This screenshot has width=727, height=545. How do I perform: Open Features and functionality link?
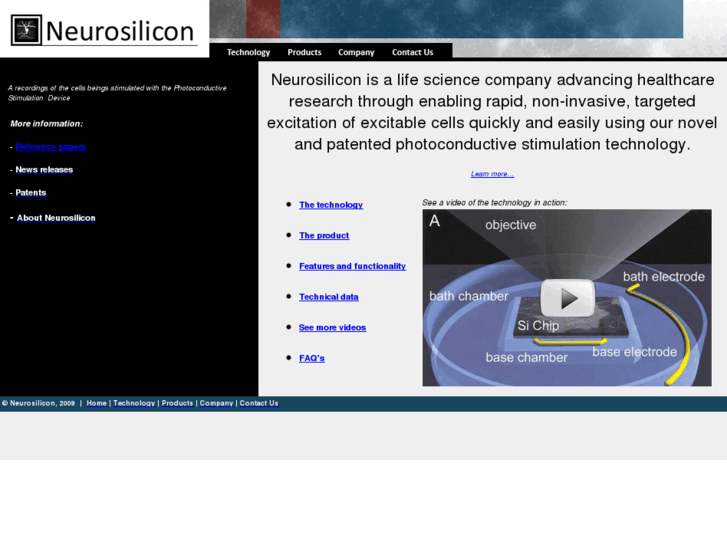pyautogui.click(x=352, y=266)
